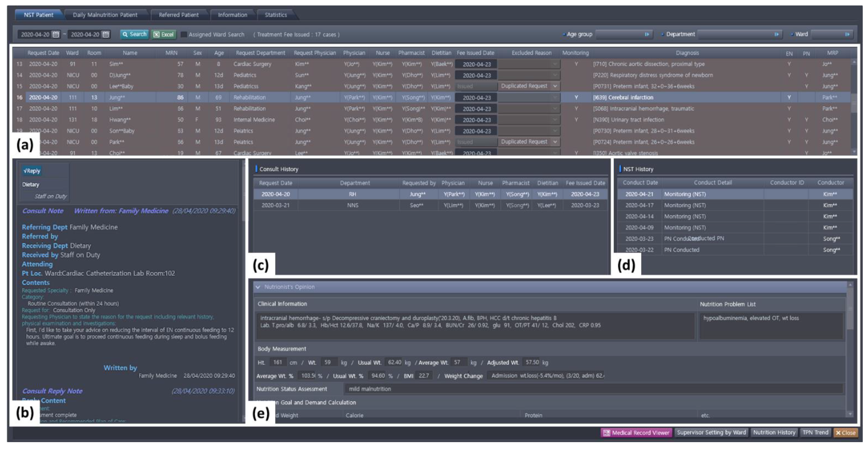Open the start date calendar picker

[x=56, y=34]
